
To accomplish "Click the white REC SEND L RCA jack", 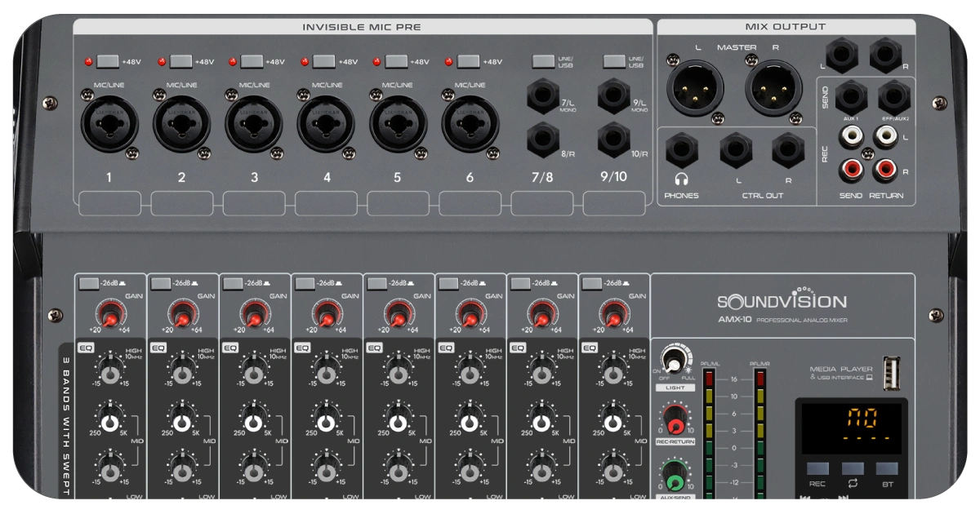I will [852, 135].
